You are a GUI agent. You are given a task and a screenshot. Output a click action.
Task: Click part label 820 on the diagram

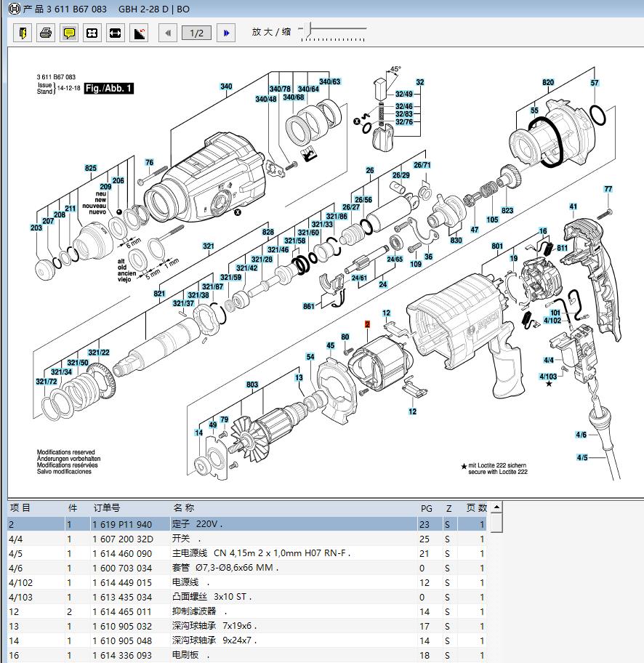548,82
